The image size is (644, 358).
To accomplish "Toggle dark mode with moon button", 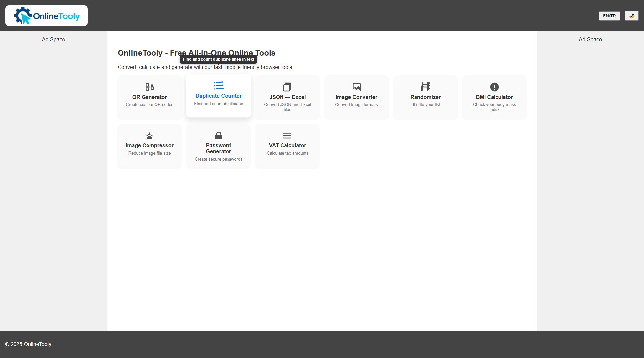I will (631, 15).
